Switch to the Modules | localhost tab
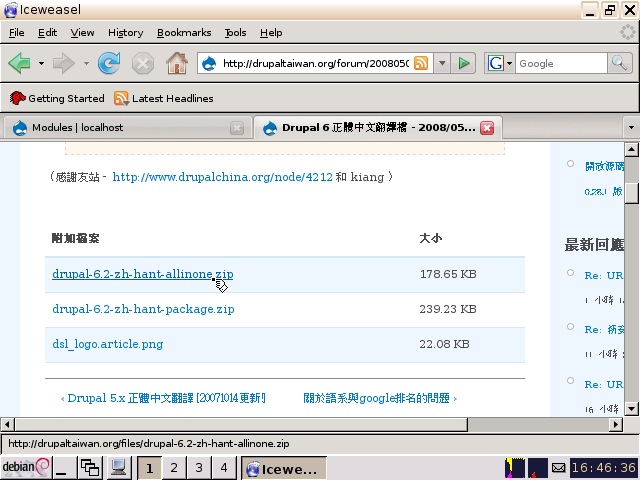The width and height of the screenshot is (640, 480). tap(127, 128)
